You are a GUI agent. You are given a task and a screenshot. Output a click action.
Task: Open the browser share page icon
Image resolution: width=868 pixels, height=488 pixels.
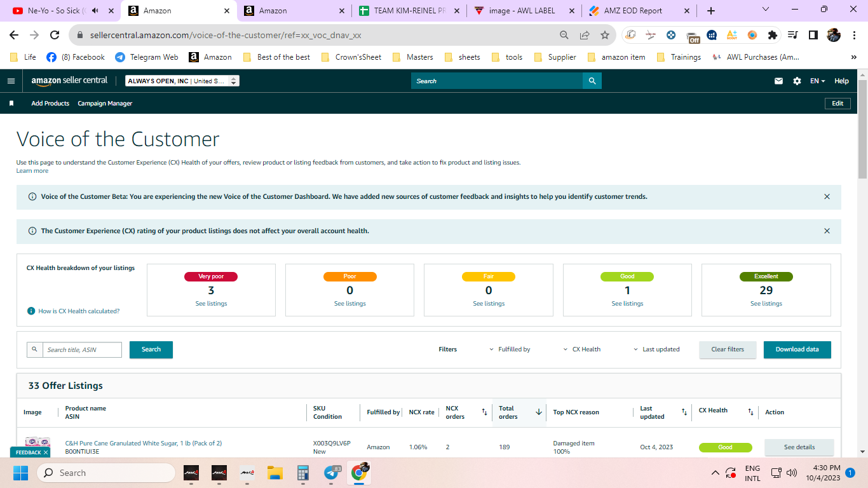pos(584,35)
